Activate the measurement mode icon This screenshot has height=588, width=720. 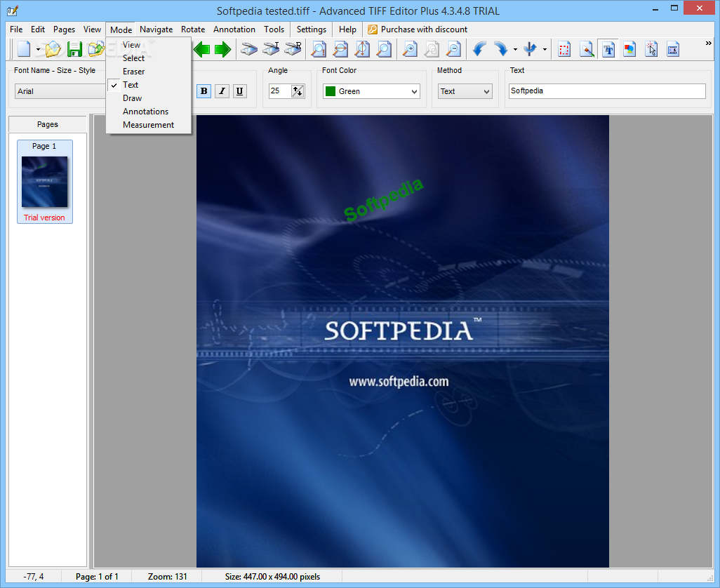pyautogui.click(x=673, y=49)
